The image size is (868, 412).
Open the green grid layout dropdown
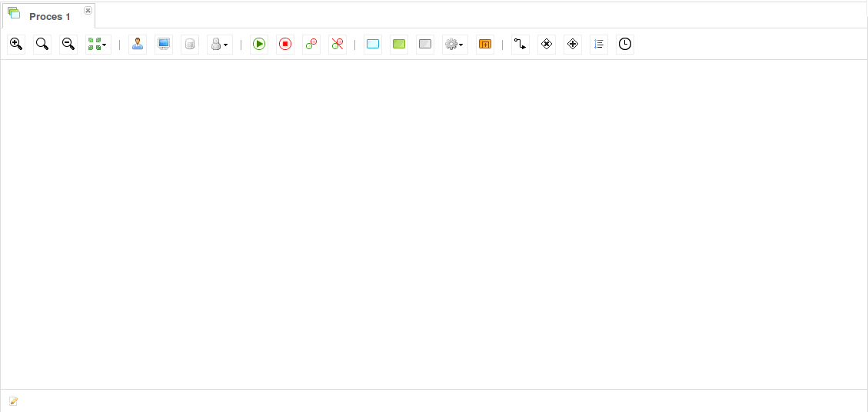click(98, 45)
